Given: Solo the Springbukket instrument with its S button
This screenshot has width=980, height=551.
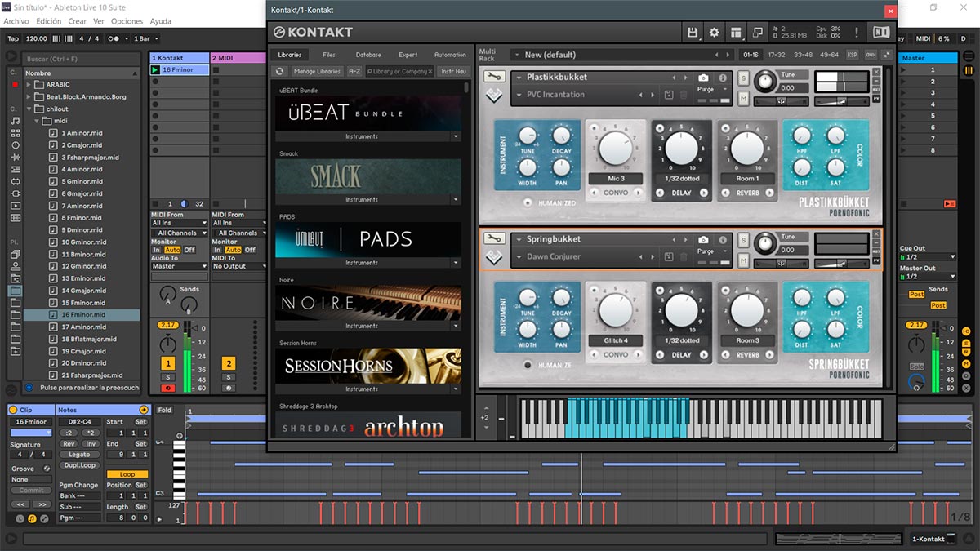Looking at the screenshot, I should click(x=744, y=240).
